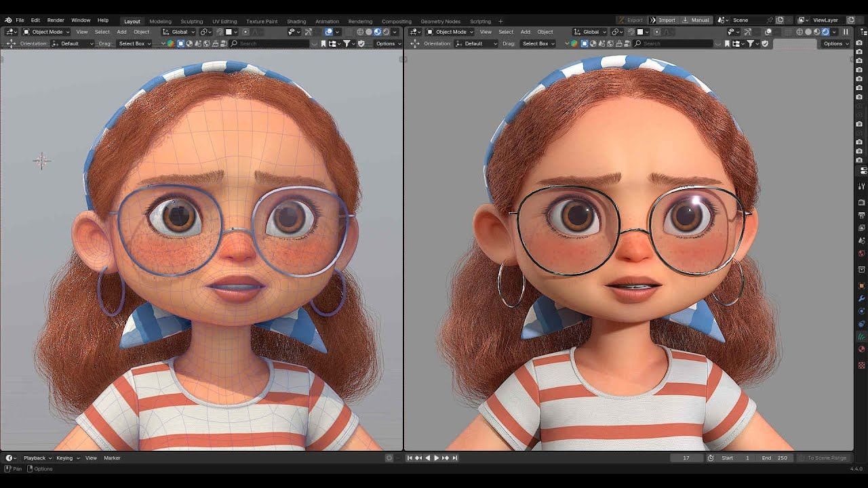
Task: Select material preview shading in left viewport
Action: 378,32
